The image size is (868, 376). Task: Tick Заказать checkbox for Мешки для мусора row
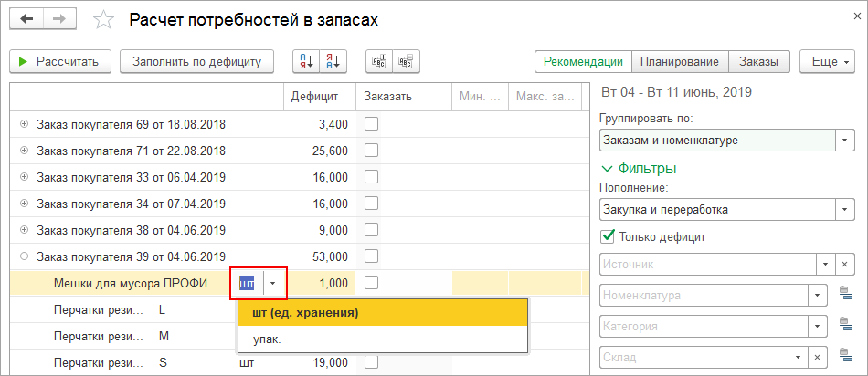pos(371,283)
